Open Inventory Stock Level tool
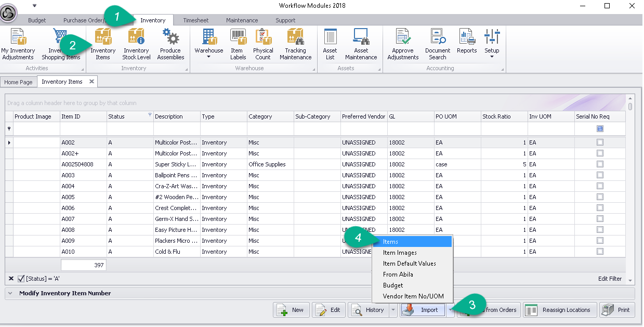644x327 pixels. (x=136, y=44)
